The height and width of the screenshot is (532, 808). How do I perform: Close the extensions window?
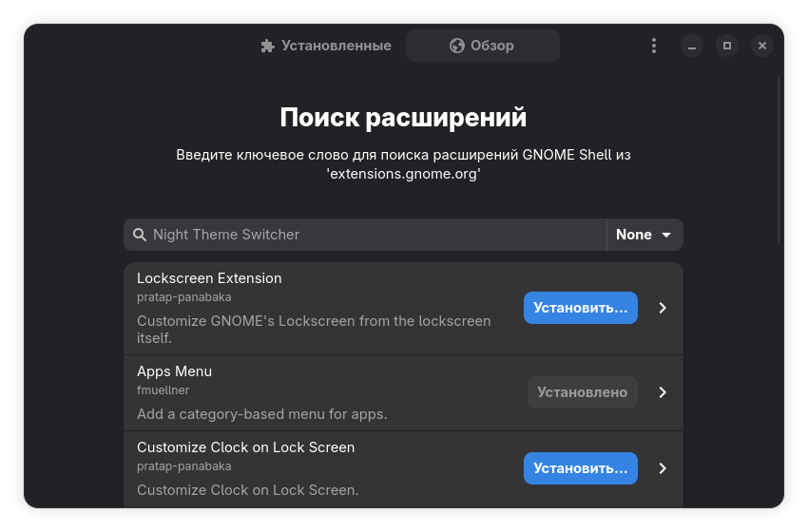(x=762, y=46)
